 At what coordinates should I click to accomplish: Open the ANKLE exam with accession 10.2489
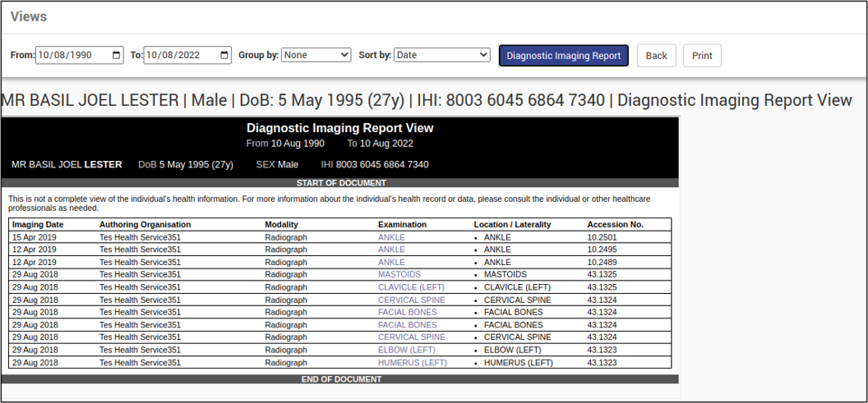click(x=391, y=262)
